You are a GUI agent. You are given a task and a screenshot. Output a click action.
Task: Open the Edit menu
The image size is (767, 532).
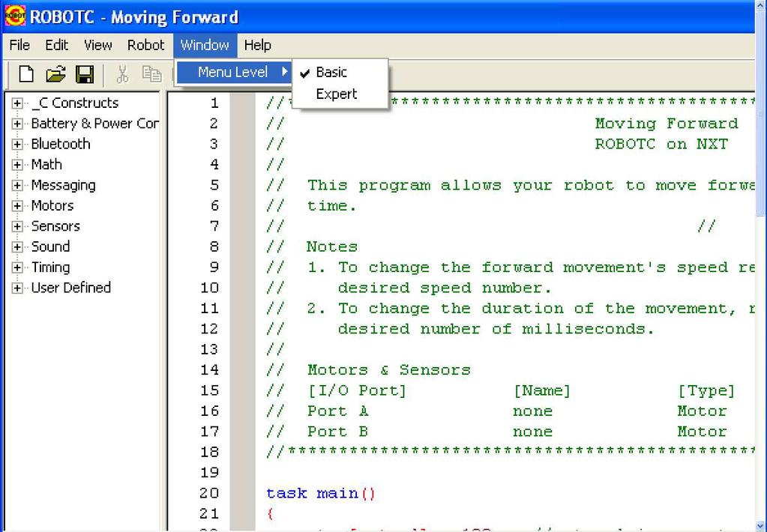pos(57,46)
